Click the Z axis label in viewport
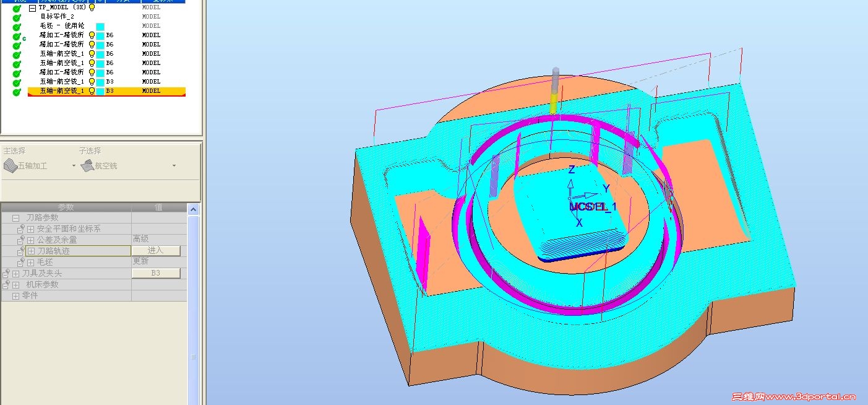This screenshot has width=868, height=405. coord(572,169)
